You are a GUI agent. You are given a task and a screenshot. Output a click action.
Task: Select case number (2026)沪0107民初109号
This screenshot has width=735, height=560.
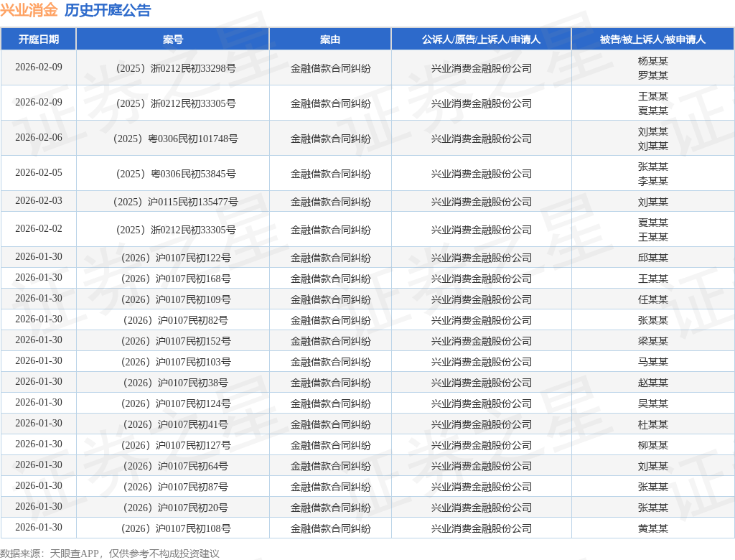[176, 299]
